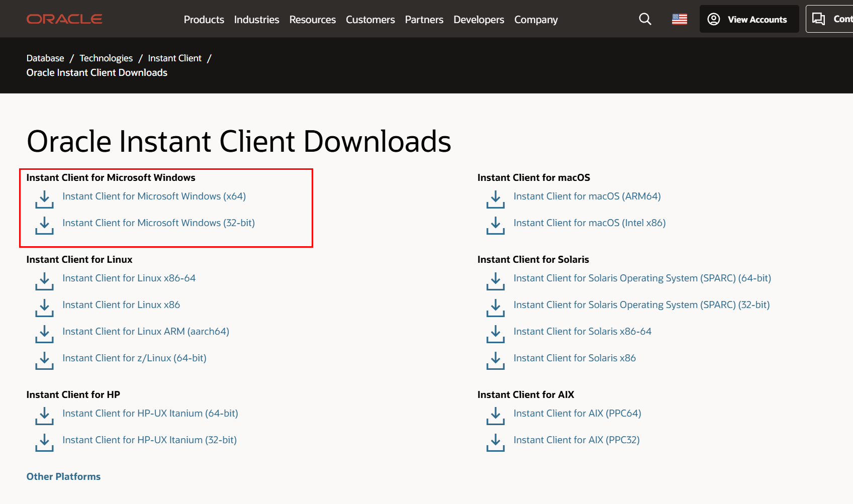Open Instant Client for HP-UX Itanium (32-bit) link
Screen dimensions: 853x504
tap(150, 440)
